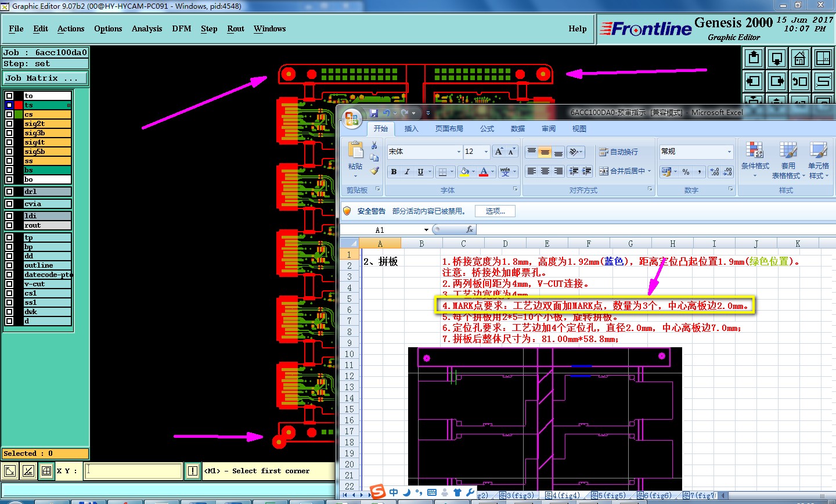Viewport: 836px width, 504px height.
Task: Click the security warning options button 选项...
Action: 495,211
